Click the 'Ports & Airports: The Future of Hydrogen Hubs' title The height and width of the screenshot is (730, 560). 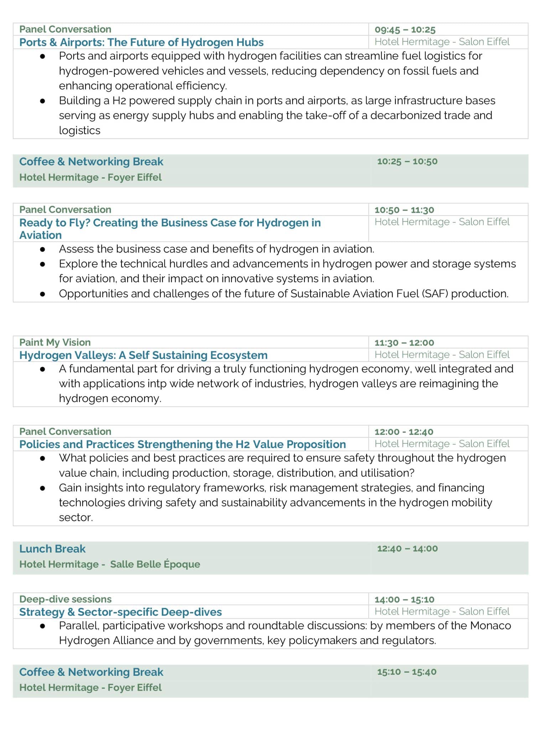[x=141, y=42]
